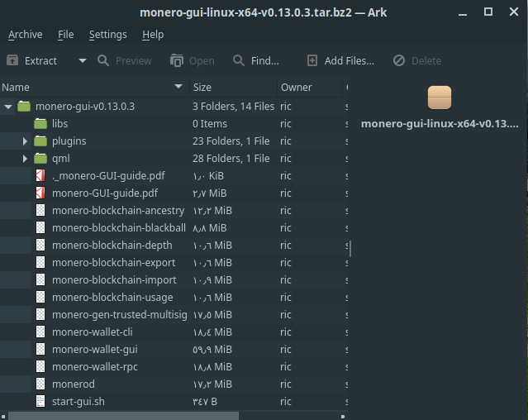Select the 'monero-blockchain-export' file name

click(x=113, y=262)
